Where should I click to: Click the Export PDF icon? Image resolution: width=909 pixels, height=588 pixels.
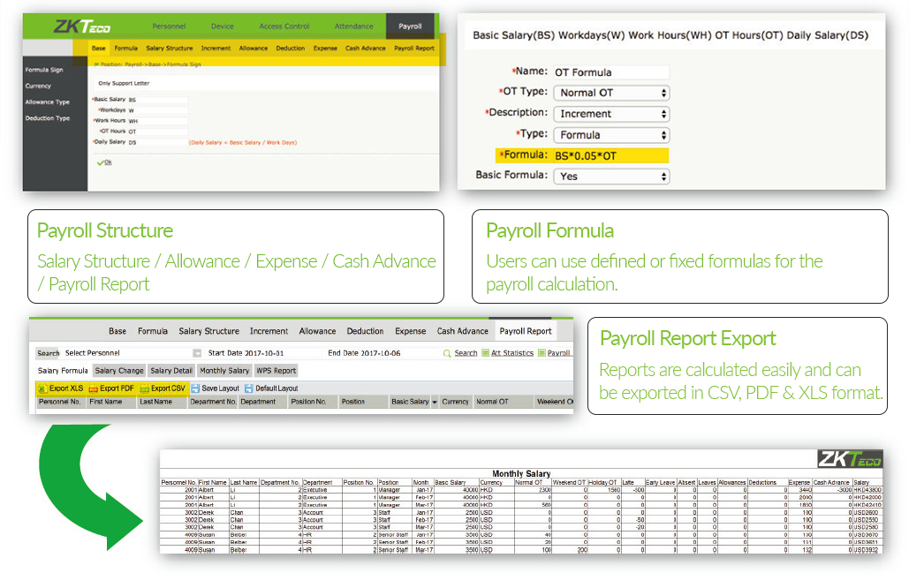(x=93, y=388)
